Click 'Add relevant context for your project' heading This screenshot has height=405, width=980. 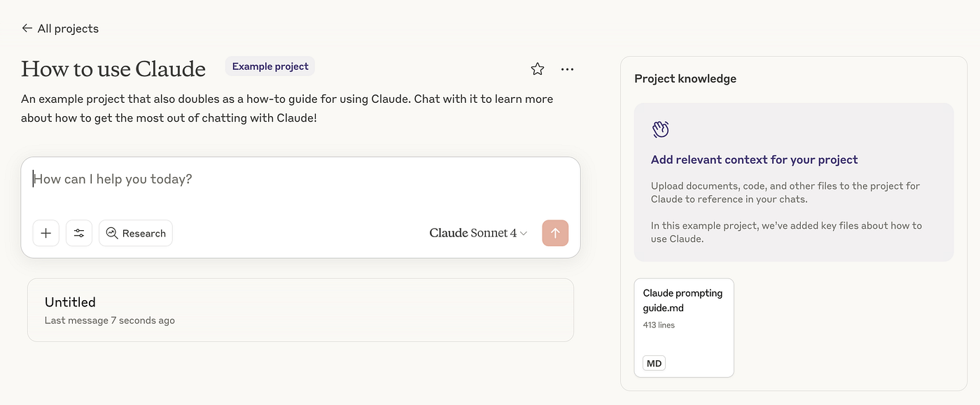[x=754, y=159]
